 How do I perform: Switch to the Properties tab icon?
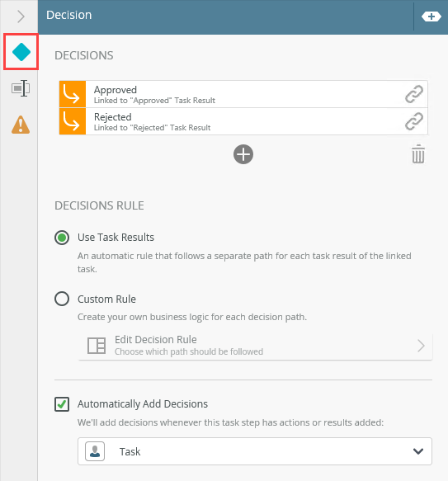[x=21, y=88]
